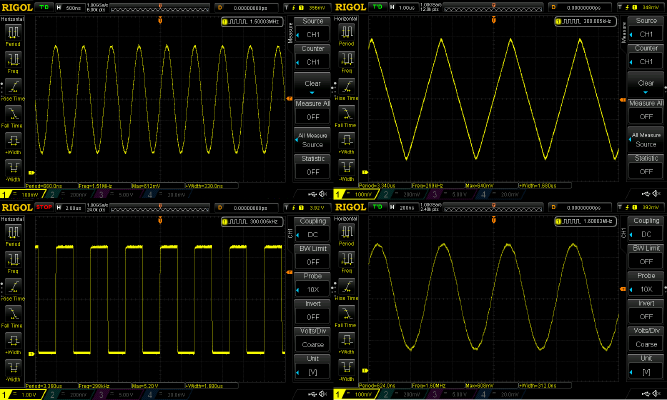The image size is (667, 400).
Task: Select Rise Time icon on triangle-wave scope
Action: 347,86
